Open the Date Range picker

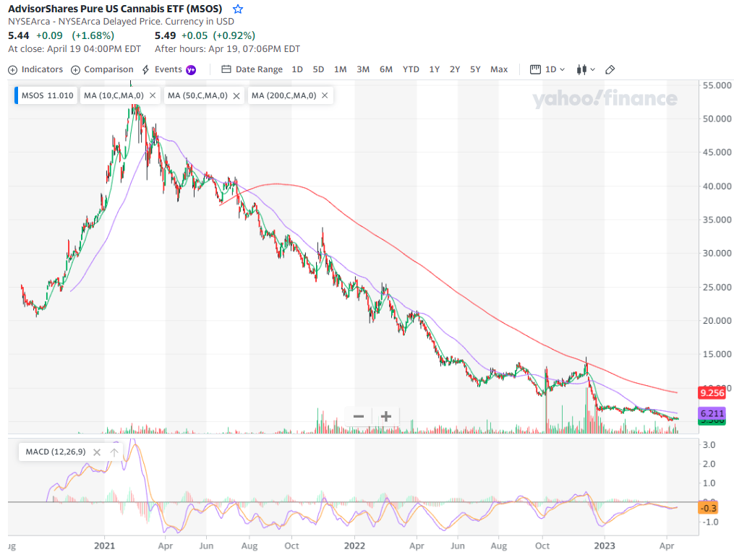[252, 69]
